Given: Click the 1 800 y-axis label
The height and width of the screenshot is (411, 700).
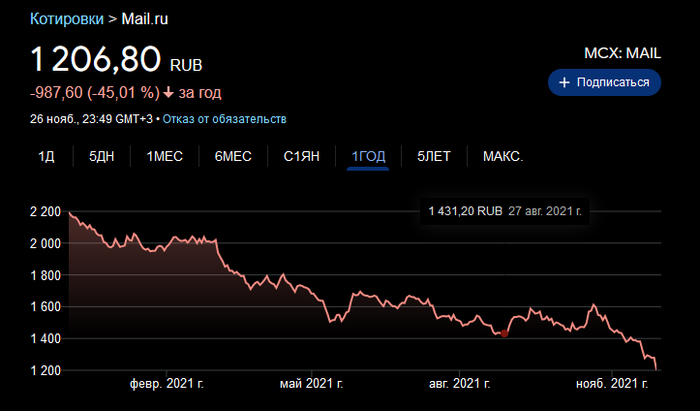Looking at the screenshot, I should click(45, 275).
